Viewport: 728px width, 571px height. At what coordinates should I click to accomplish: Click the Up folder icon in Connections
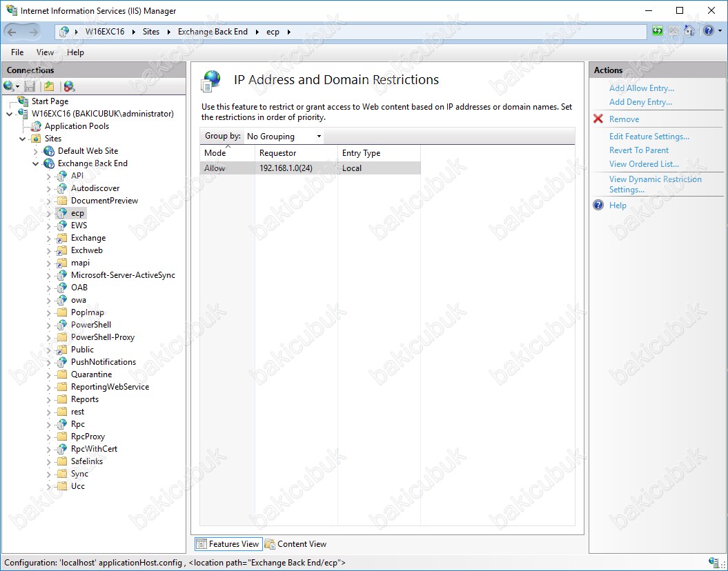[x=49, y=86]
